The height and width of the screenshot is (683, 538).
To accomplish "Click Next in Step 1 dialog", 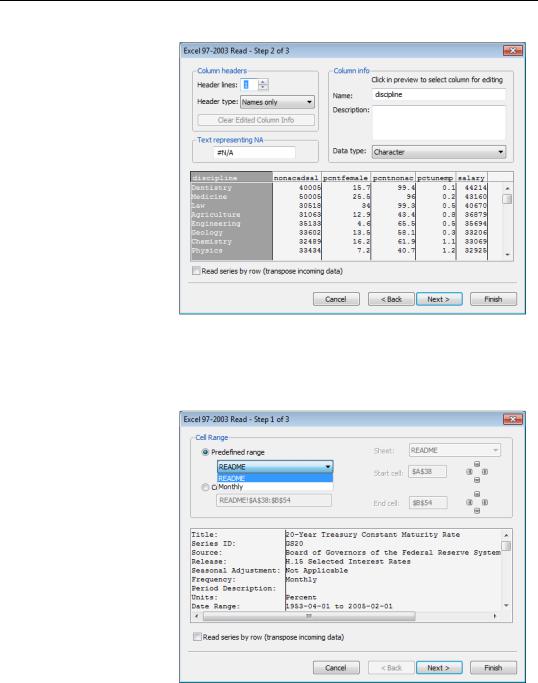I will click(x=439, y=668).
